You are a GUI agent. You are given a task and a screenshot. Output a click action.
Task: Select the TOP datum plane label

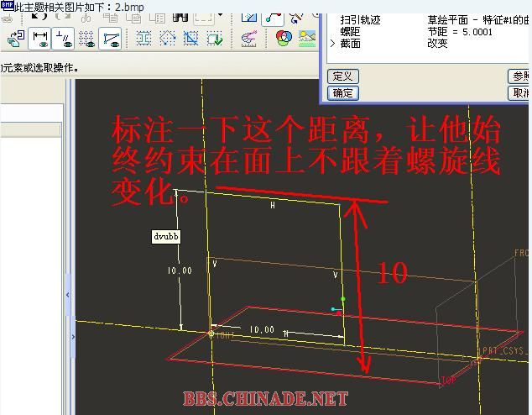pyautogui.click(x=449, y=381)
